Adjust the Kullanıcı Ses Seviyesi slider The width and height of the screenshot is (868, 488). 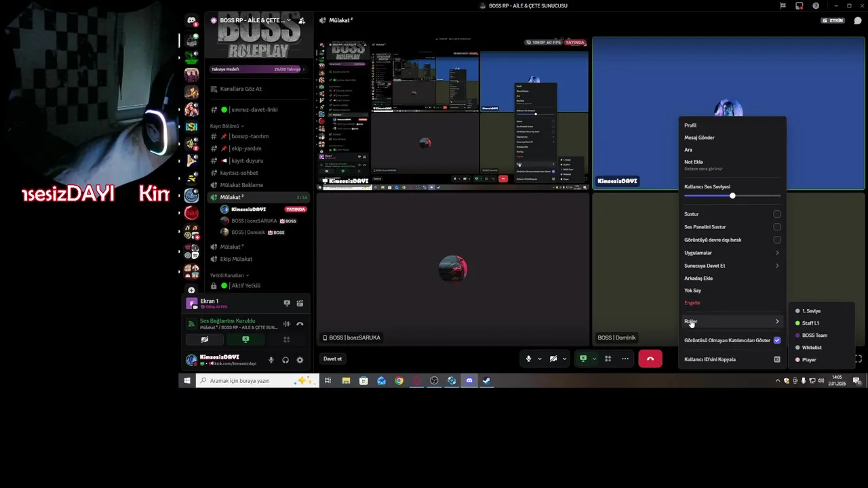pos(732,196)
